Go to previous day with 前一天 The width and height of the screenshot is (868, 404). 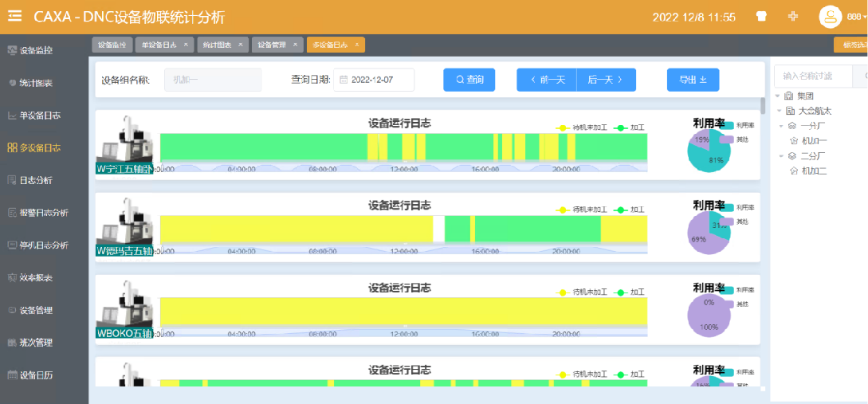[x=547, y=80]
